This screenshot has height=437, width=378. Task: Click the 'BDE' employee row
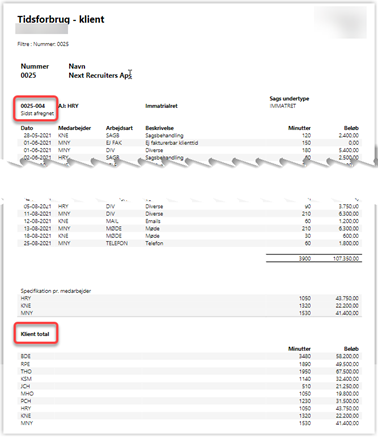point(189,356)
